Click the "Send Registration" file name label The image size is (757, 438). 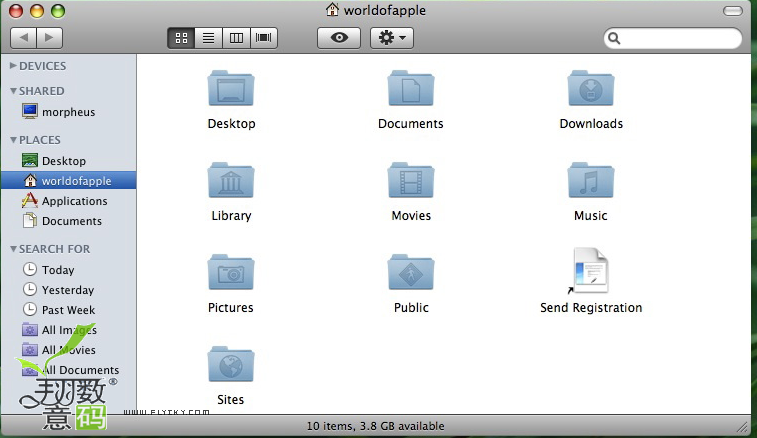point(591,308)
